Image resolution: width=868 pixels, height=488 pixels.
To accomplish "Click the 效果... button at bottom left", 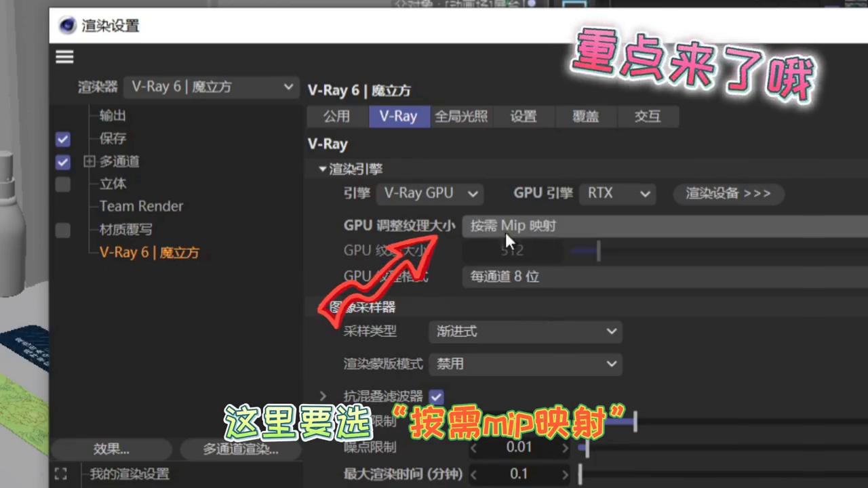I will [111, 449].
